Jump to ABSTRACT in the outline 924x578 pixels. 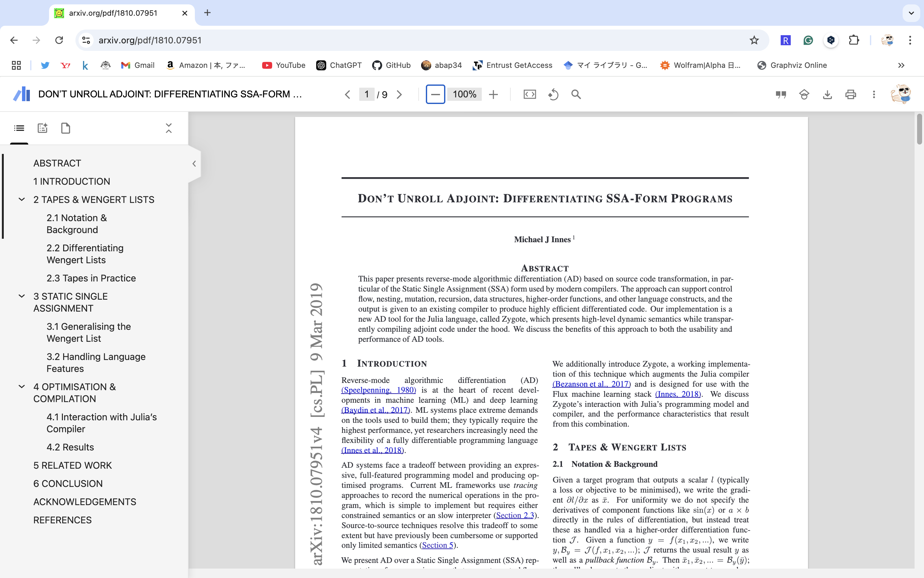(x=58, y=163)
